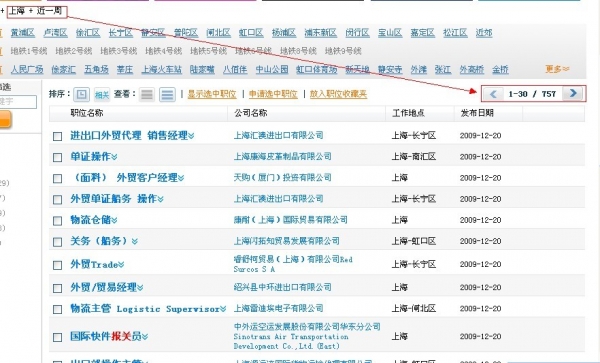The width and height of the screenshot is (600, 363).
Task: Filter by 地铁1号线 subway line
Action: tap(29, 51)
